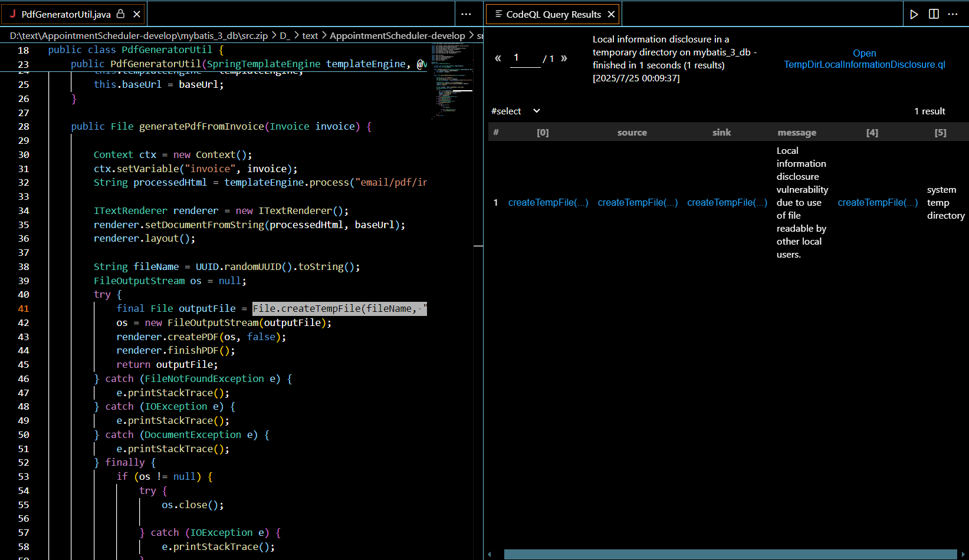Click the Run play icon in editor toolbar
The height and width of the screenshot is (560, 969).
(x=914, y=14)
